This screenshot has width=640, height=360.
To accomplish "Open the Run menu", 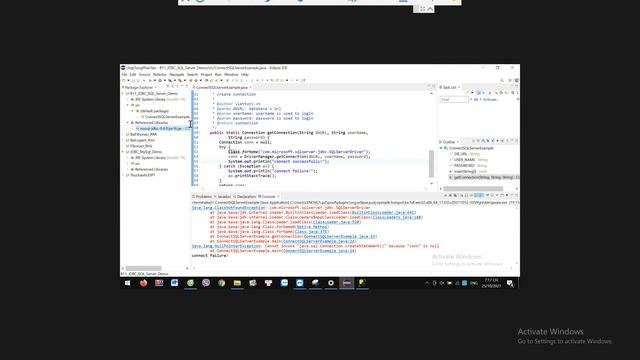I will coord(218,75).
